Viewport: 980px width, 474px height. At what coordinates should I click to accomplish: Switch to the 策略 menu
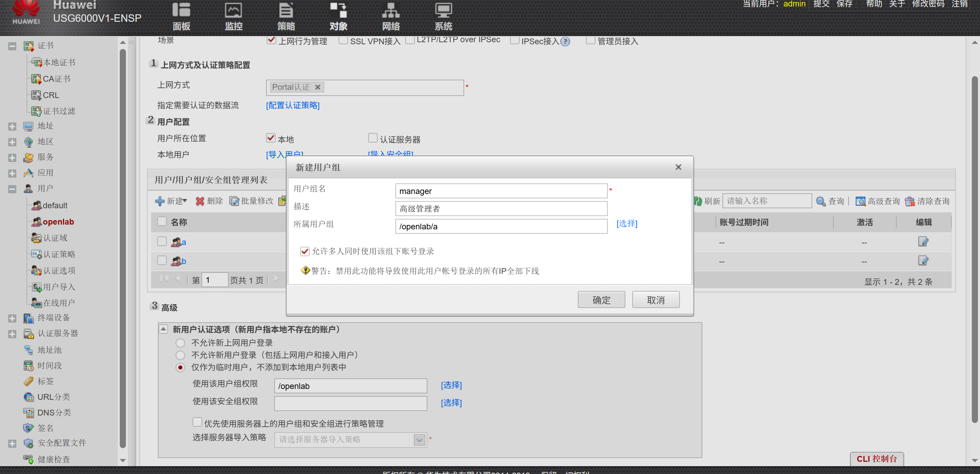click(x=286, y=17)
